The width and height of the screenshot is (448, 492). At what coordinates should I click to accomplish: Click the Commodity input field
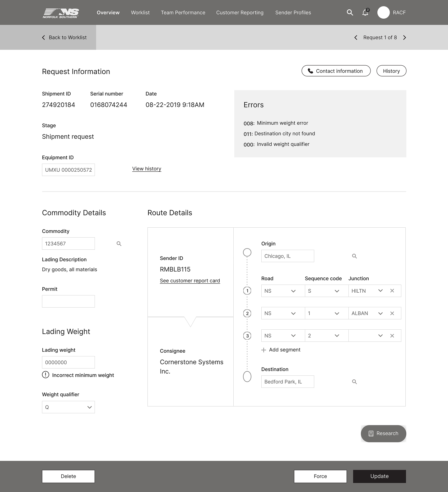tap(68, 244)
